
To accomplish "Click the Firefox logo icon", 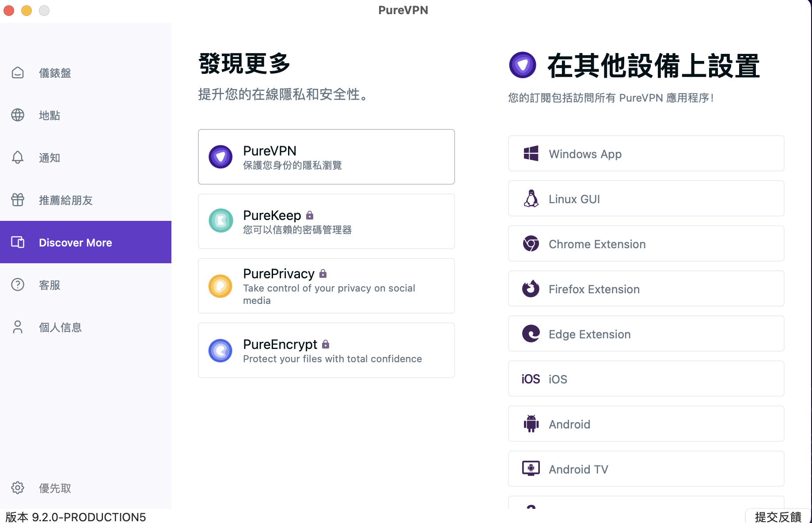I will [531, 288].
